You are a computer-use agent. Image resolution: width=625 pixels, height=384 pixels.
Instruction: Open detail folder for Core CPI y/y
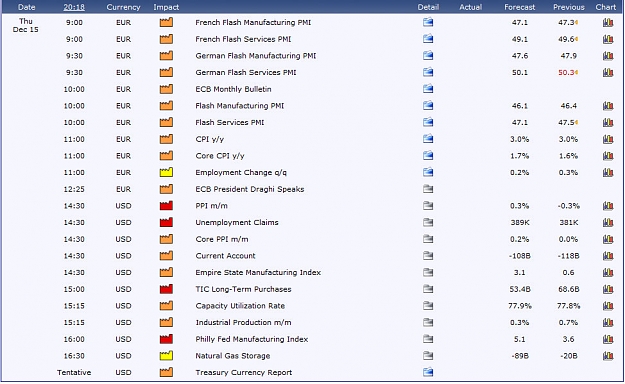pyautogui.click(x=428, y=156)
